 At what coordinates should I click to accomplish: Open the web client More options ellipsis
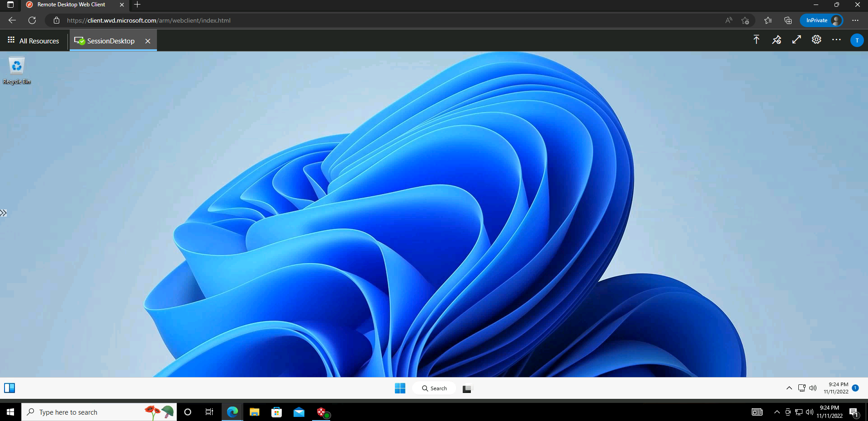[836, 40]
